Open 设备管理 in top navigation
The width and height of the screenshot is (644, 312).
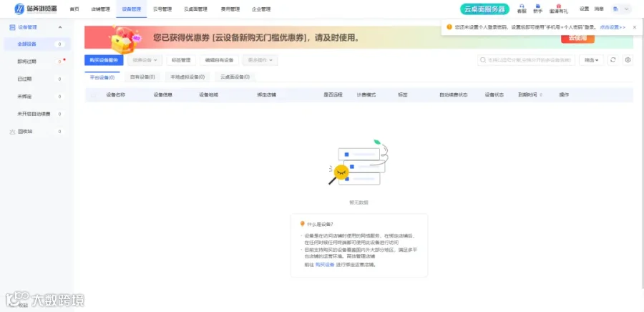pyautogui.click(x=132, y=9)
